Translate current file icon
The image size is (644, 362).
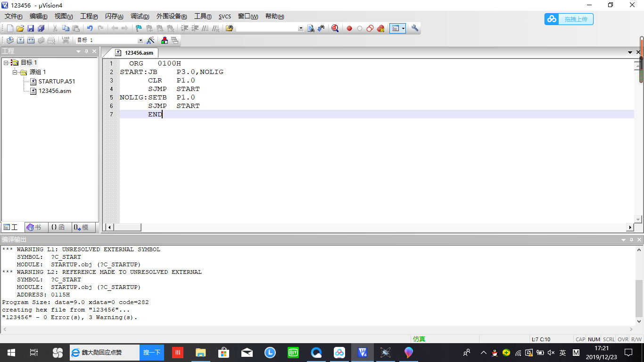point(10,40)
